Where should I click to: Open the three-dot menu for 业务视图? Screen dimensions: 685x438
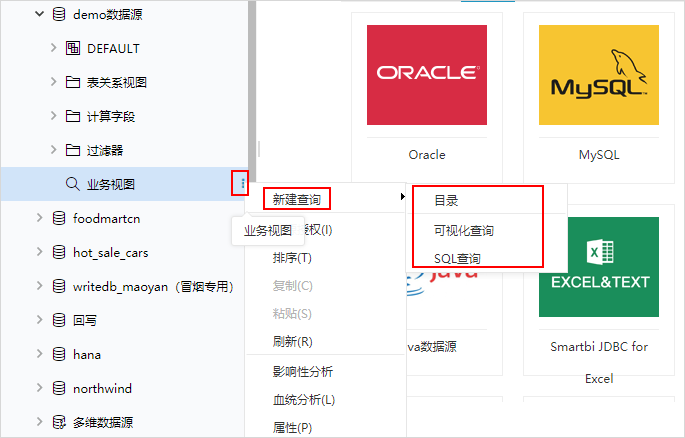[242, 183]
